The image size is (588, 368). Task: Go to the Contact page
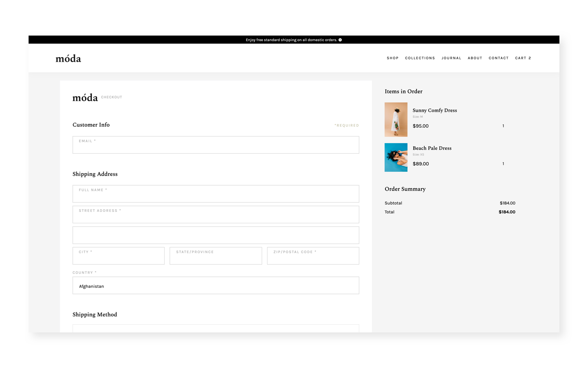(x=499, y=58)
